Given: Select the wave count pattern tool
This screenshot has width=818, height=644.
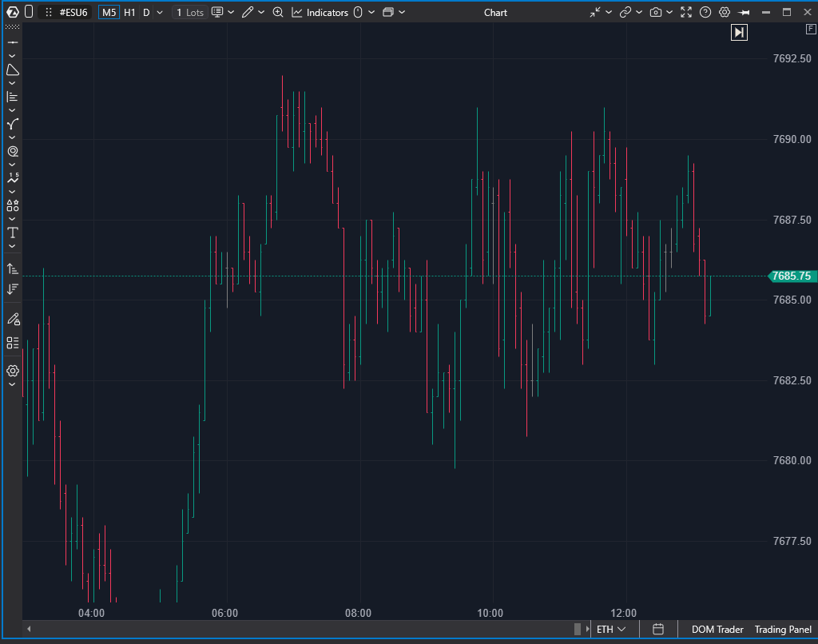Looking at the screenshot, I should click(13, 178).
